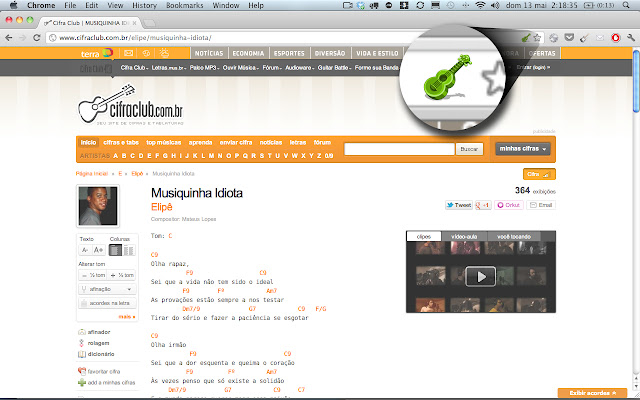
Task: Click the electric guitar extension icon
Action: click(x=584, y=38)
